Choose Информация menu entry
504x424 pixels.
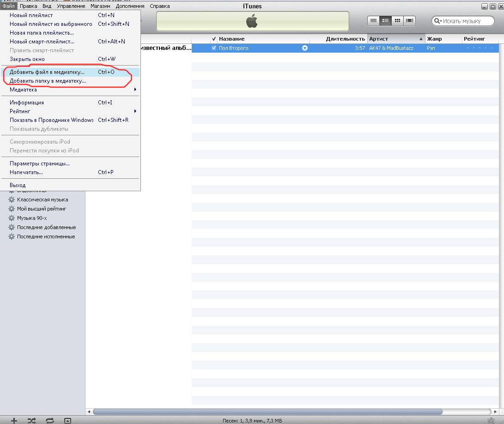[70, 103]
